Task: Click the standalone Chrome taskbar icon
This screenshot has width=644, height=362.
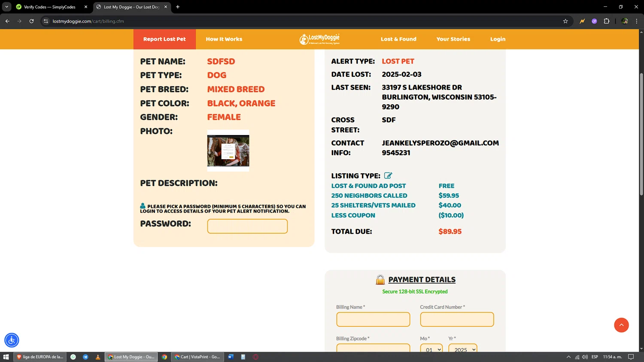Action: pos(164,357)
